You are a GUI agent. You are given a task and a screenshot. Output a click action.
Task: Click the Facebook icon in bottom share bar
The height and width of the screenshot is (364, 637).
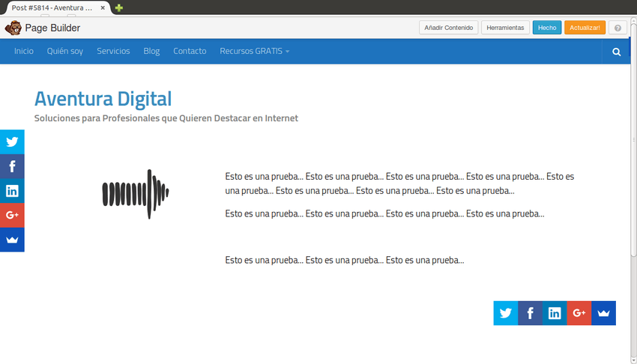coord(530,313)
